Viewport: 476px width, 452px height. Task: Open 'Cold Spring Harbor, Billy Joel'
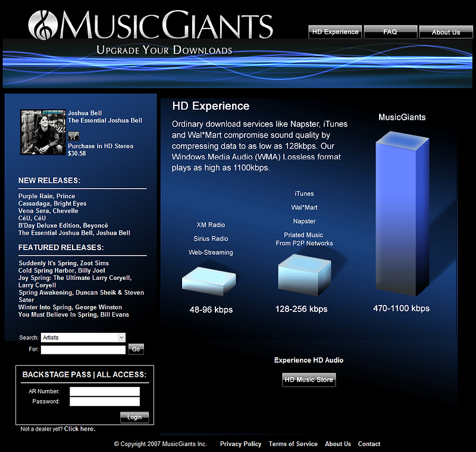62,270
